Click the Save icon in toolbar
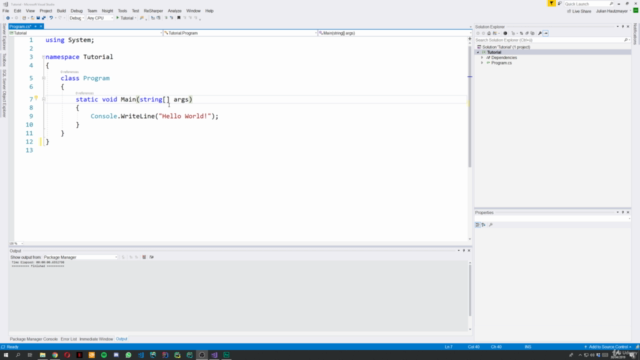The height and width of the screenshot is (360, 640). [38, 18]
